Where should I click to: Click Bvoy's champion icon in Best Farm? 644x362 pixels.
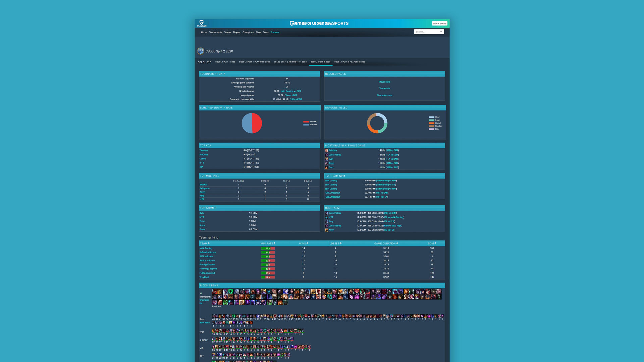[326, 221]
